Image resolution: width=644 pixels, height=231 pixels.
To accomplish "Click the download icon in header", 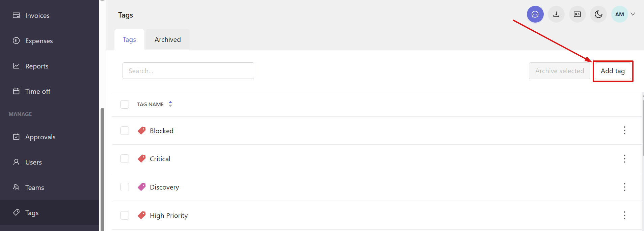I will 556,14.
